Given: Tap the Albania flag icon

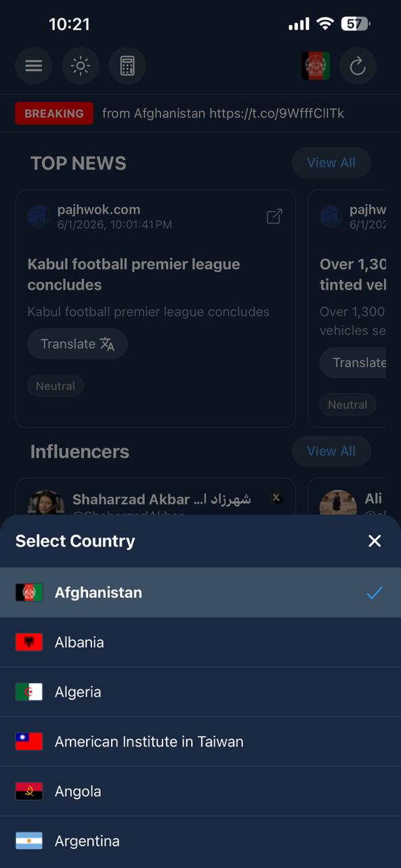Looking at the screenshot, I should (x=29, y=642).
